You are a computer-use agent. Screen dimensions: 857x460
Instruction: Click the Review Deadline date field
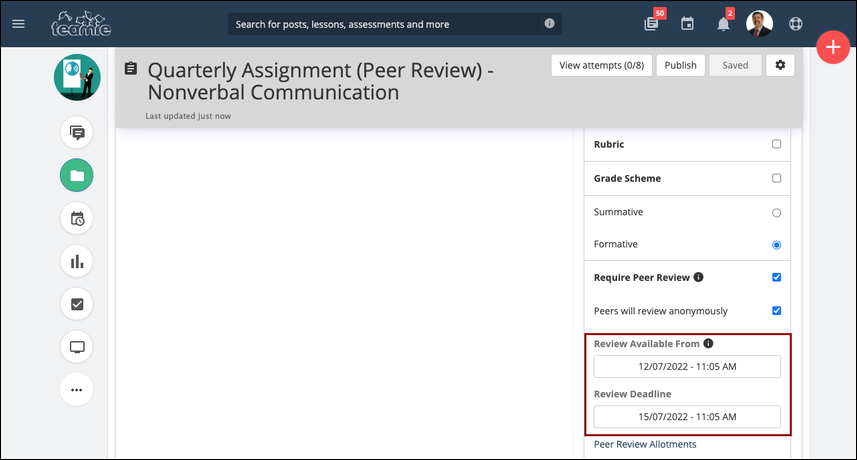(687, 417)
